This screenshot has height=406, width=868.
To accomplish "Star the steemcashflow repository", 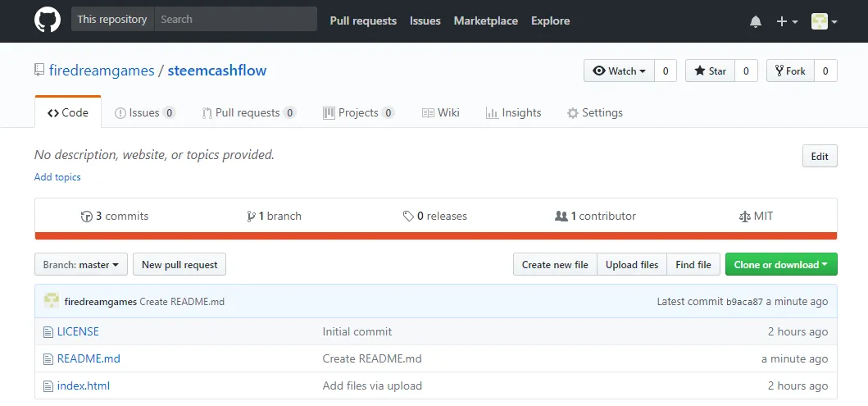I will tap(711, 71).
